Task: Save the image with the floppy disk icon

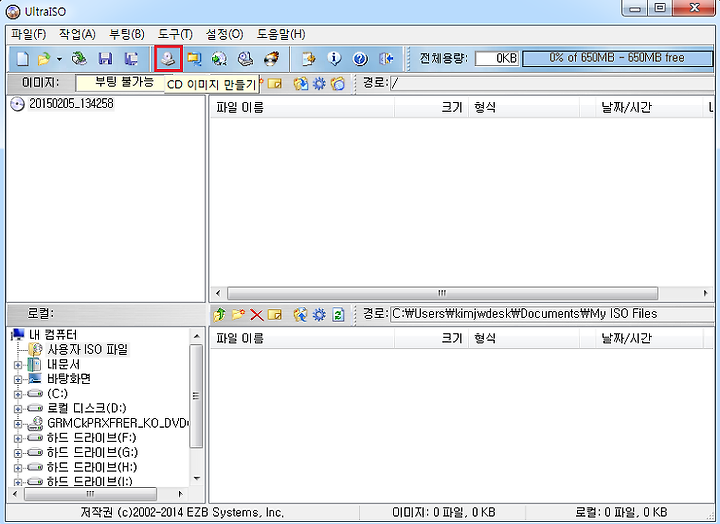Action: point(105,58)
